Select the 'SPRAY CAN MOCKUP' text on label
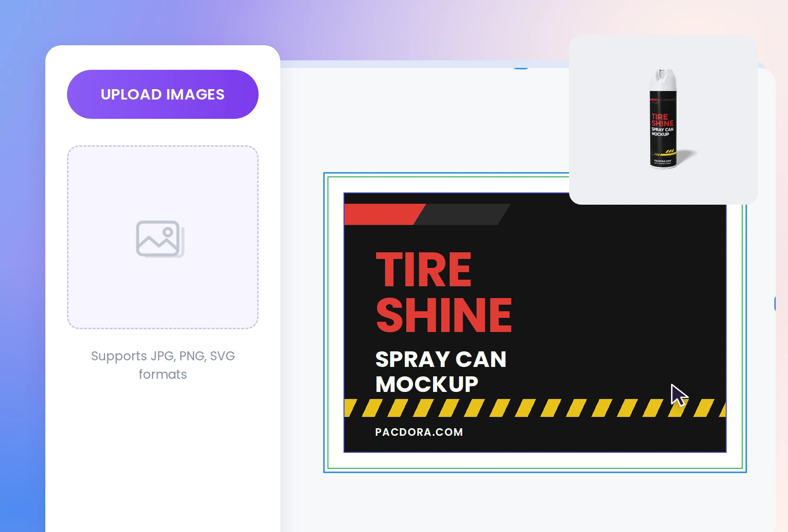The height and width of the screenshot is (532, 788). [441, 372]
